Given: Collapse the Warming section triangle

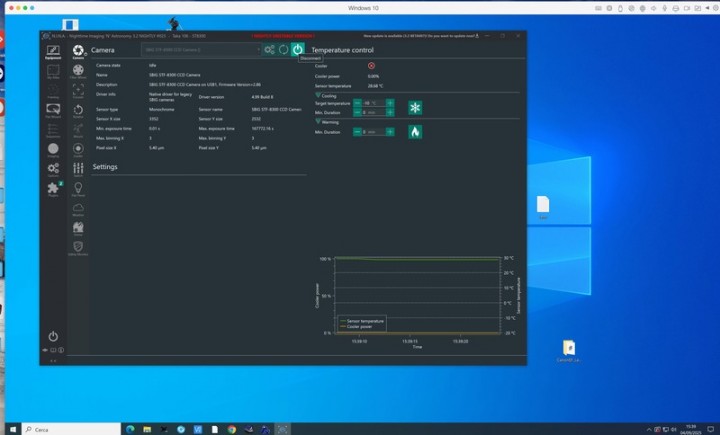Looking at the screenshot, I should [318, 121].
